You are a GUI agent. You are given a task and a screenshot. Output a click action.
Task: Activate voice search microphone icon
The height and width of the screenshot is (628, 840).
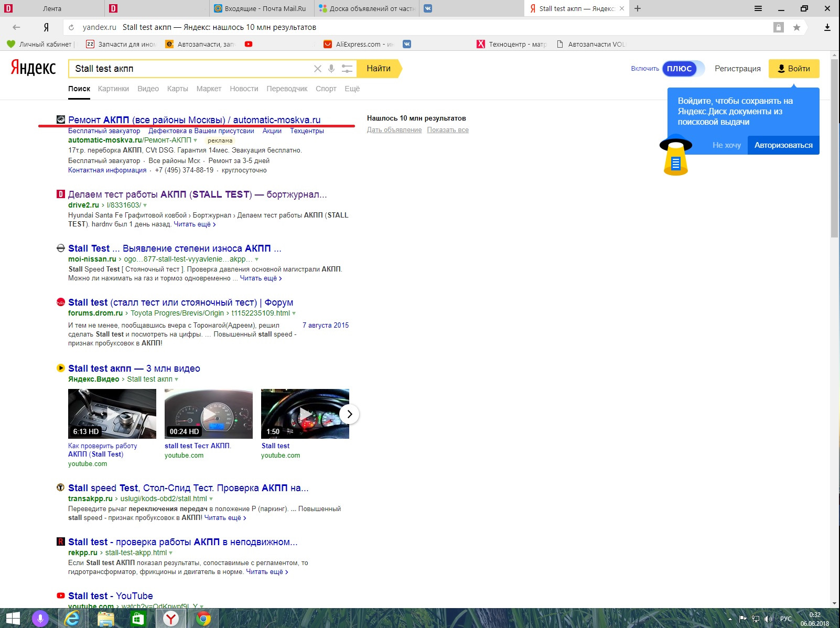coord(331,69)
